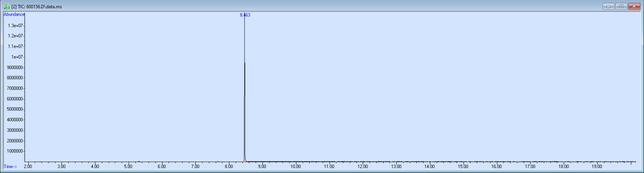This screenshot has height=173, width=644.
Task: Click the 14.00 time axis tick label
Action: point(429,166)
